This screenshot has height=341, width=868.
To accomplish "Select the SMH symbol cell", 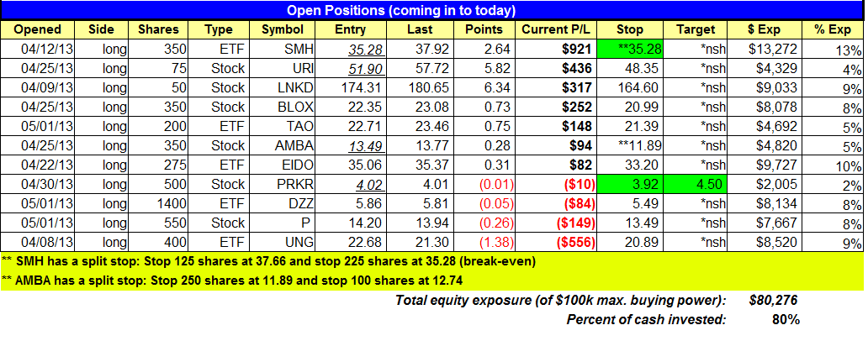I will (x=283, y=50).
